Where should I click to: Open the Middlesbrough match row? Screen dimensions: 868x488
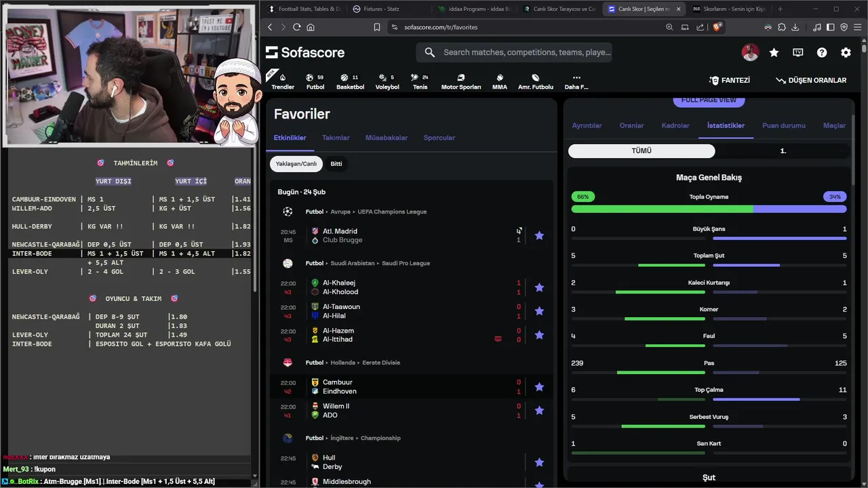[x=412, y=482]
